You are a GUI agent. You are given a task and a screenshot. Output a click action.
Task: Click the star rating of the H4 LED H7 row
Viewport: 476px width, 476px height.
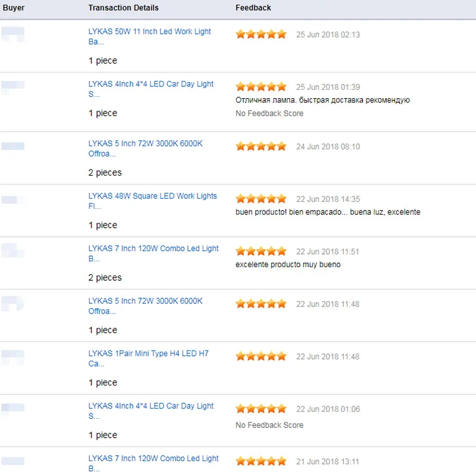(x=261, y=356)
